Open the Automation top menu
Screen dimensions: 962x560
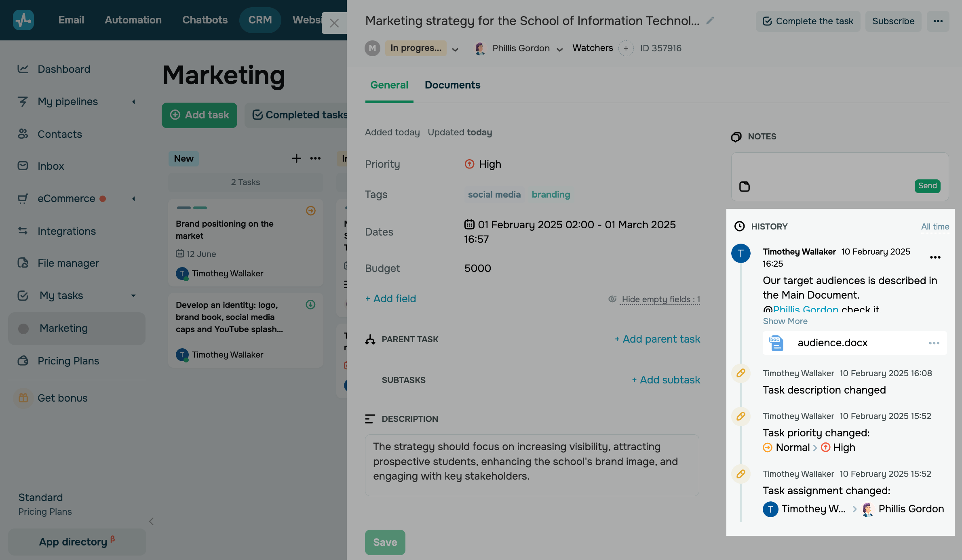(x=133, y=20)
